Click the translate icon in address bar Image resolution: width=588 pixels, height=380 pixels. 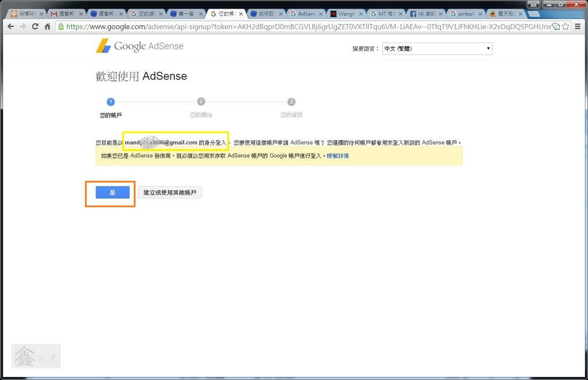coord(556,26)
